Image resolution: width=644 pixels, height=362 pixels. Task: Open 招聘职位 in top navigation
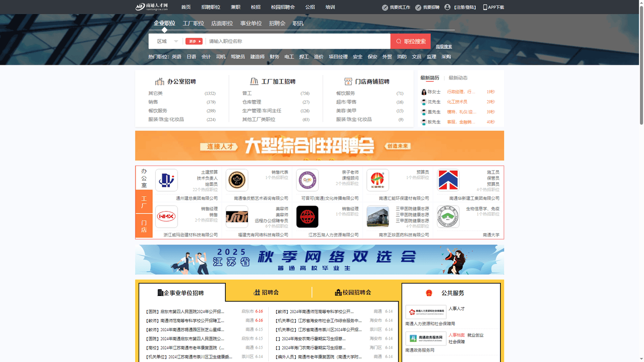211,7
